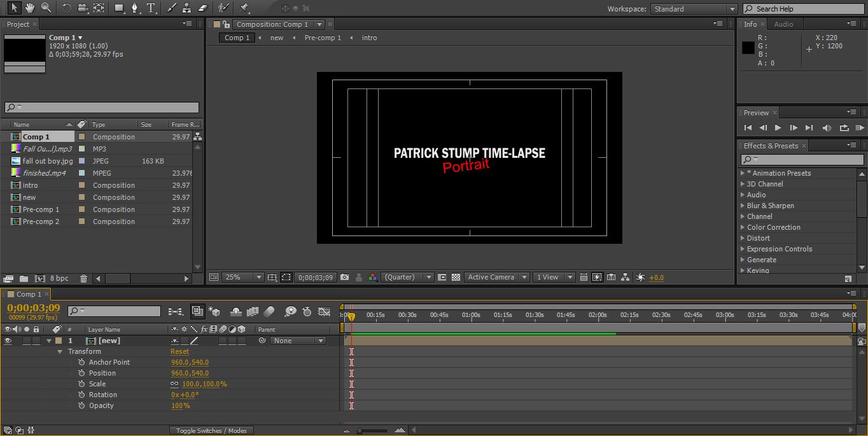868x436 pixels.
Task: Click label color swatch of [new] layer
Action: tap(59, 341)
